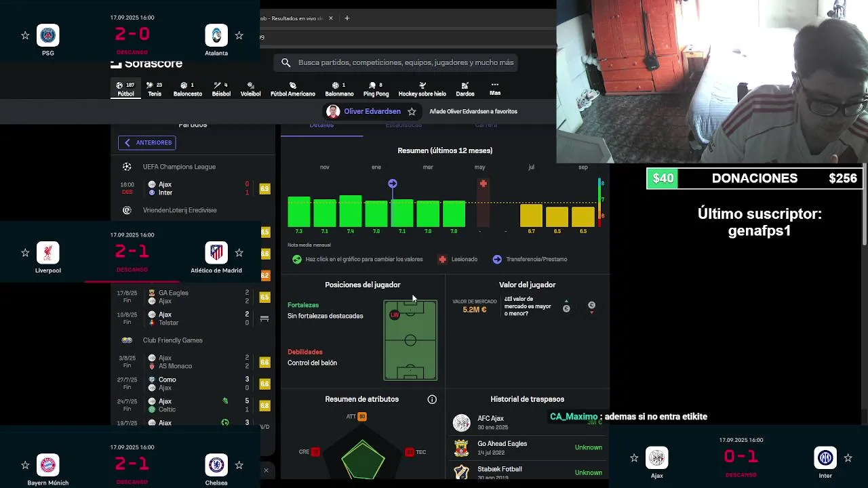Image resolution: width=868 pixels, height=488 pixels.
Task: Click the Transferencia/Prestamo legend icon
Action: pos(497,259)
